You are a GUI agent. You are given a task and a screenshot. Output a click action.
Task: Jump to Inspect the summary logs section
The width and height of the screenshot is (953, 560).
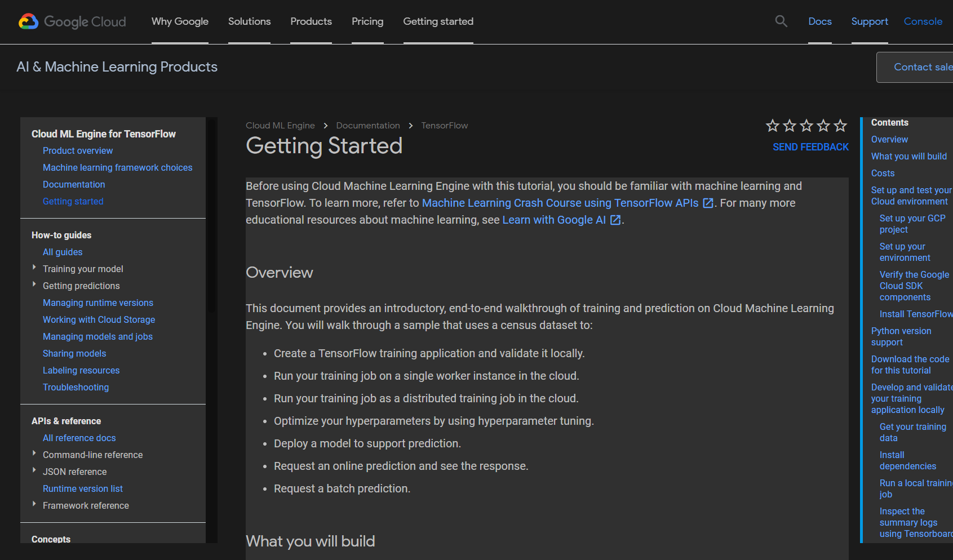916,522
